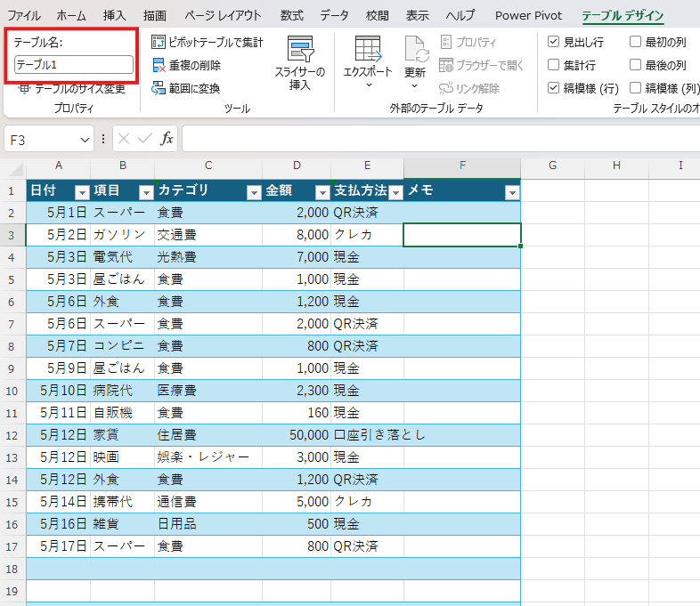Image resolution: width=700 pixels, height=606 pixels.
Task: Open the 支払方法 column filter dropdown
Action: (x=396, y=192)
